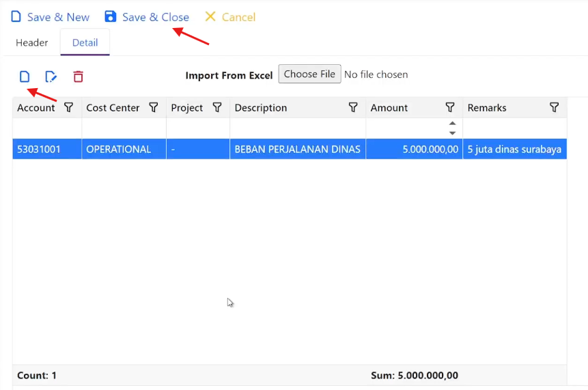Image resolution: width=588 pixels, height=390 pixels.
Task: Click the Account filter input field
Action: tap(47, 128)
